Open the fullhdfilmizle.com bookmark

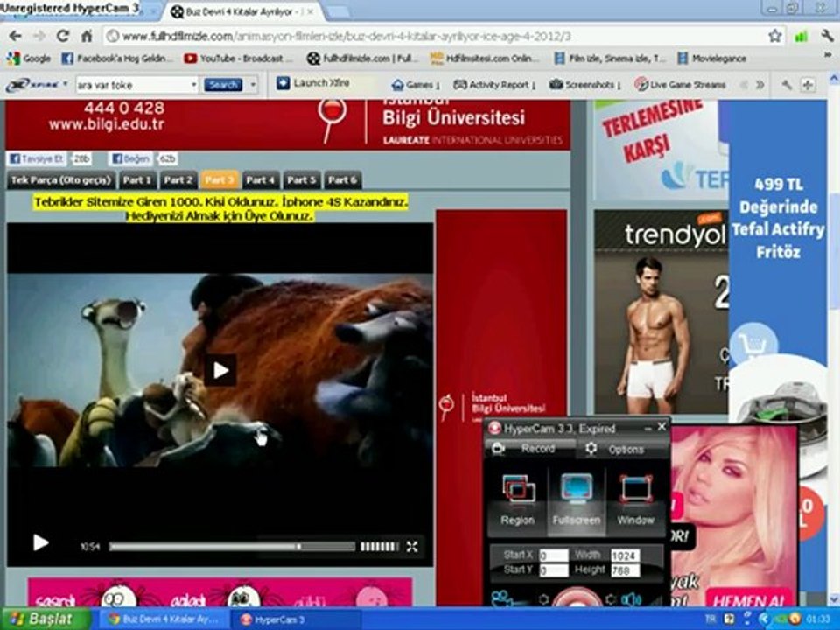coord(362,59)
